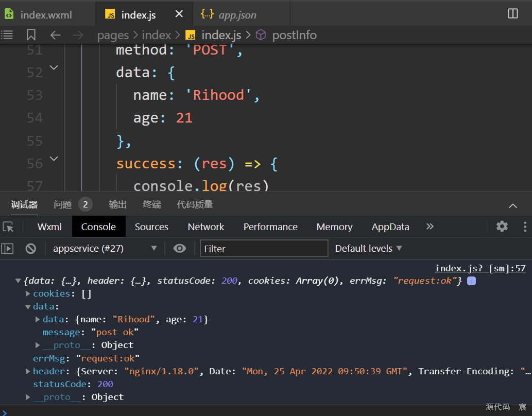Toggle the live expression eye icon
The height and width of the screenshot is (416, 532).
[180, 248]
